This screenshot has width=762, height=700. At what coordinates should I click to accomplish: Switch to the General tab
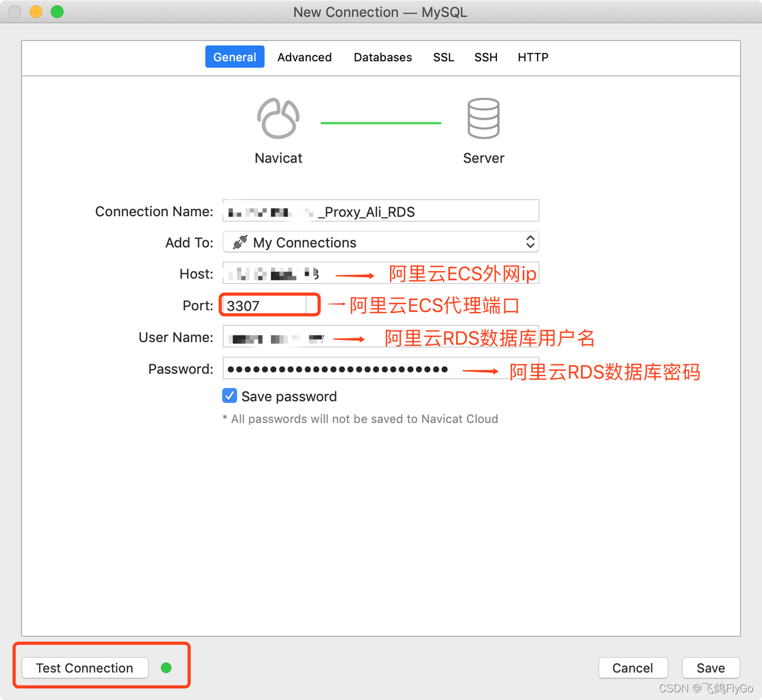pyautogui.click(x=235, y=57)
